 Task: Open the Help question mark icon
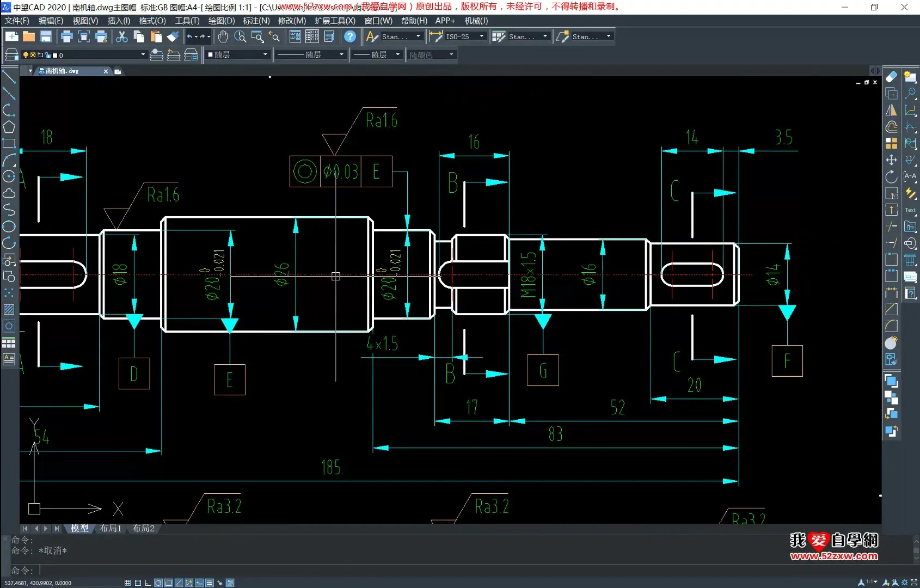[x=350, y=36]
